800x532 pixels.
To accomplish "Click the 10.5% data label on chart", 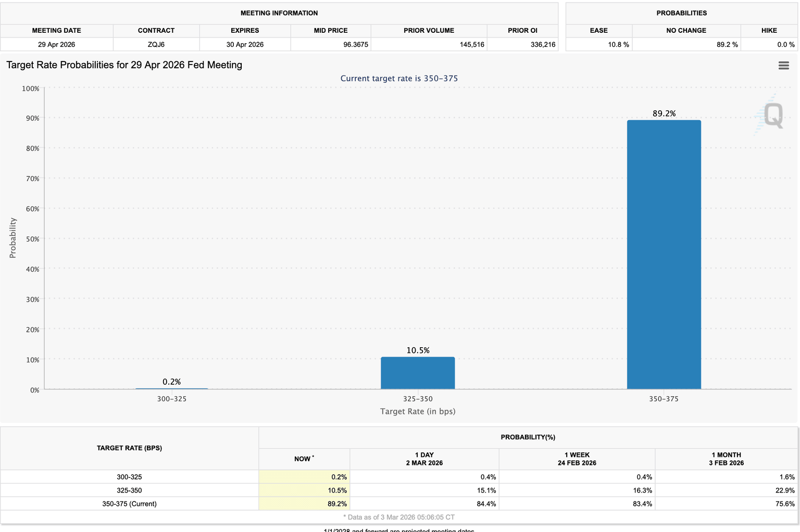I will pyautogui.click(x=418, y=350).
